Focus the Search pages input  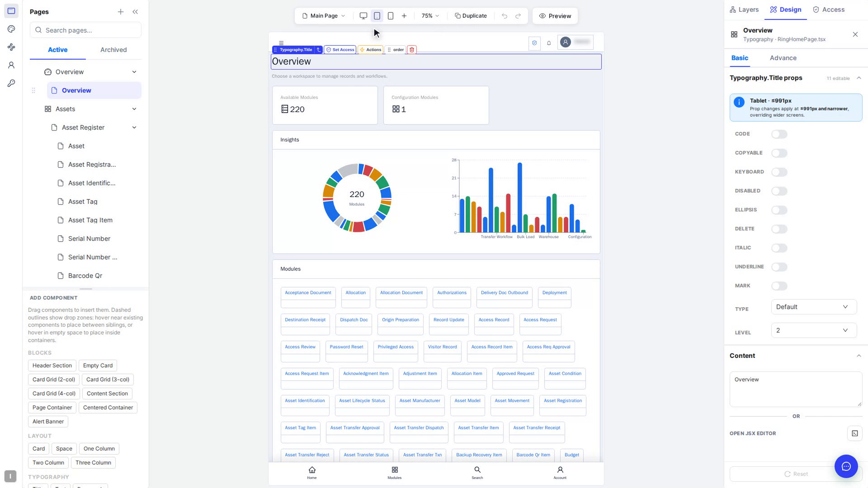click(x=85, y=30)
